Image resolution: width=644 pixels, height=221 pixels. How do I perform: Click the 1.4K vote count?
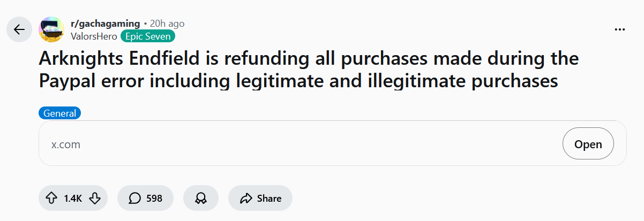[x=73, y=198]
